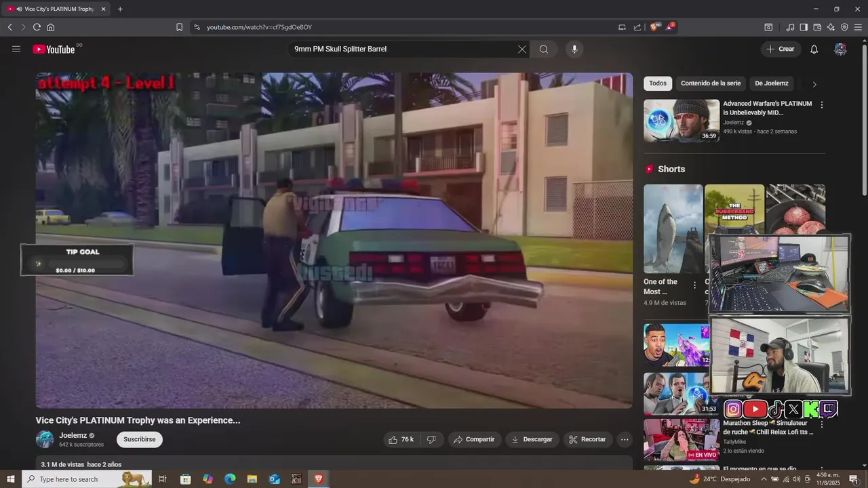Open the Brave VPN shield icon

coord(844,27)
